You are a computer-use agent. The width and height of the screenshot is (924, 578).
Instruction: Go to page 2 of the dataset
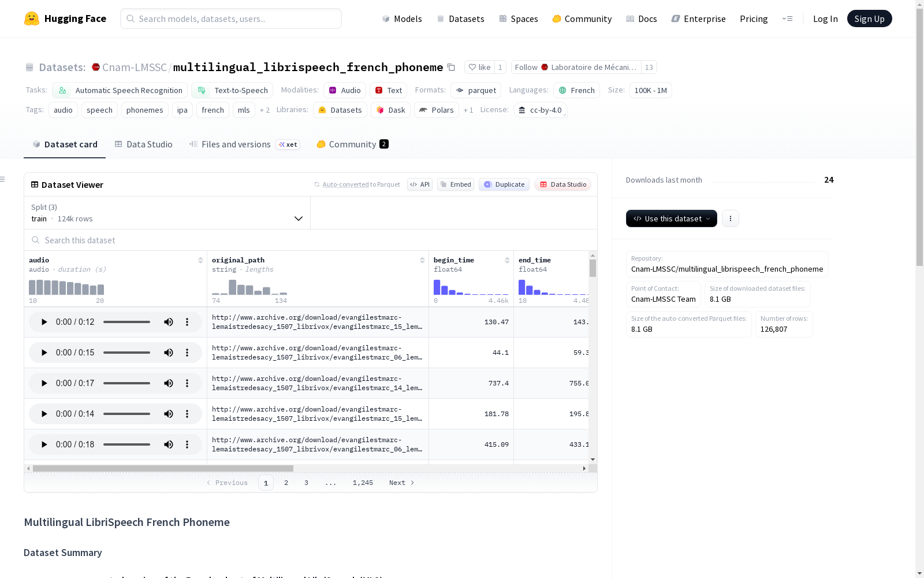pos(286,483)
